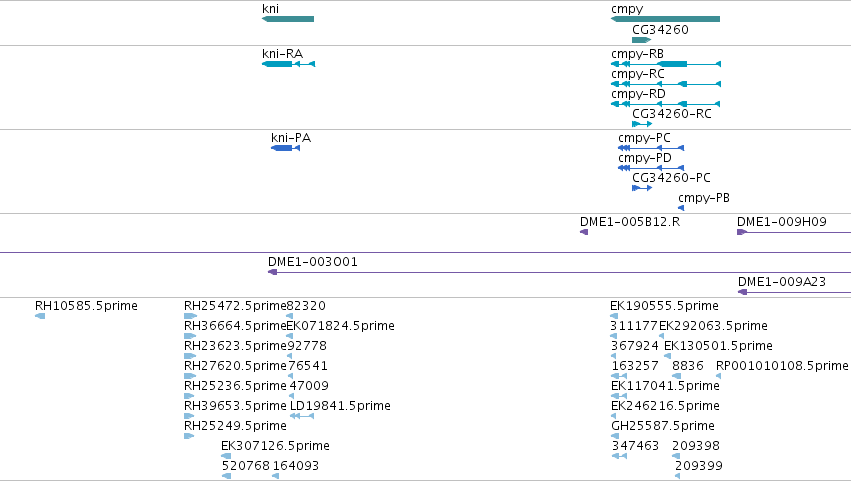Click the 47009 EST arrow

point(291,396)
